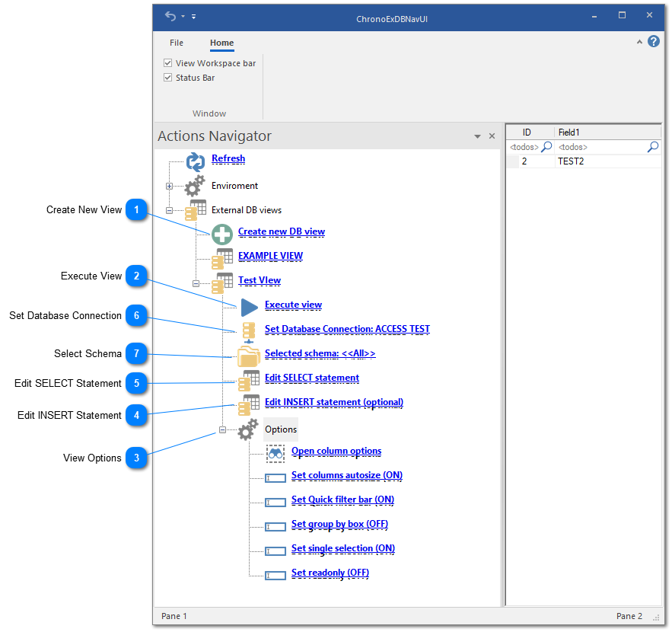Screen dimensions: 672x632
Task: Select the Home ribbon tab
Action: [x=221, y=43]
